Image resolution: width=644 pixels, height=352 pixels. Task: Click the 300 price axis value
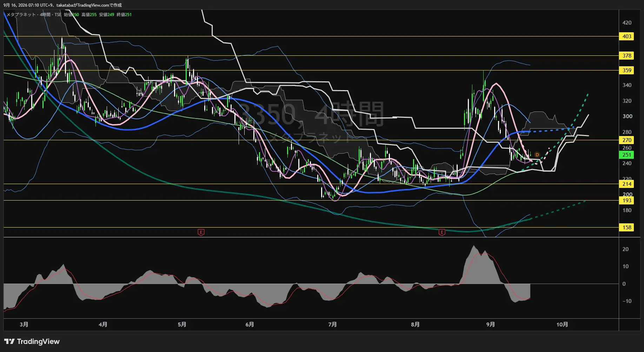[627, 116]
